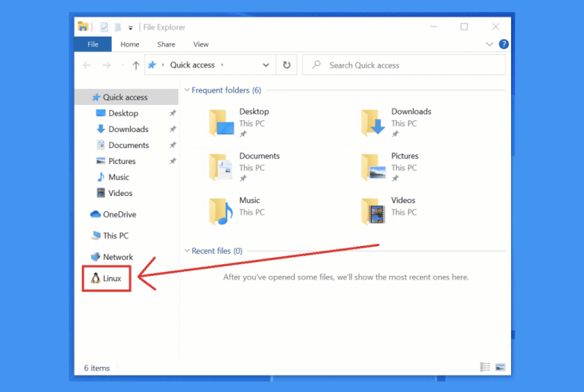584x392 pixels.
Task: Switch to the Share ribbon tab
Action: tap(166, 44)
